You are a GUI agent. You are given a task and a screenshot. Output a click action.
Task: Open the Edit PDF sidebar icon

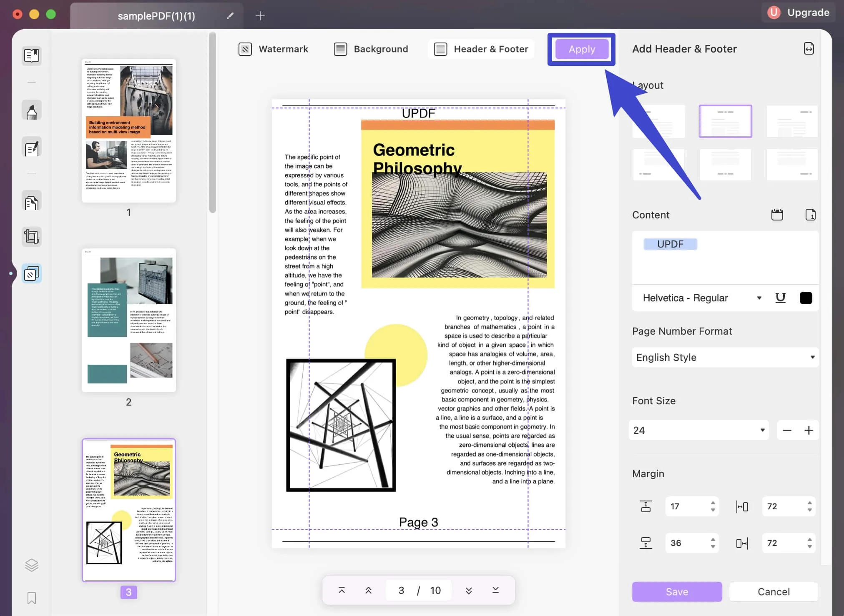(x=32, y=148)
